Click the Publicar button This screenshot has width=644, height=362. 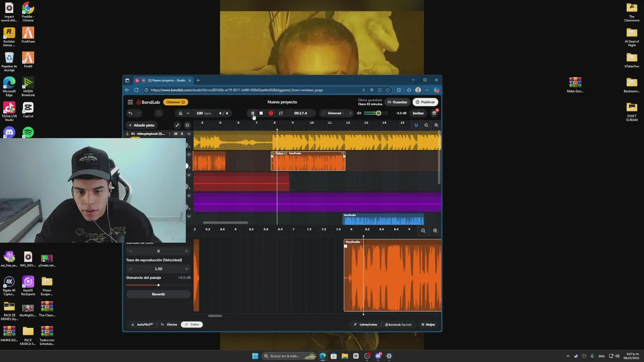(425, 102)
